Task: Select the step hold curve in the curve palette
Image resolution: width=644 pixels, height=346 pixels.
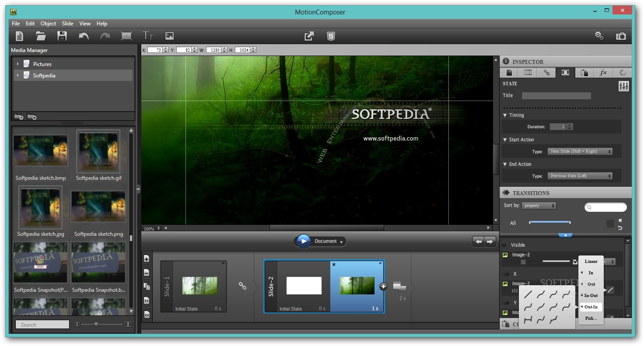Action: [x=528, y=320]
